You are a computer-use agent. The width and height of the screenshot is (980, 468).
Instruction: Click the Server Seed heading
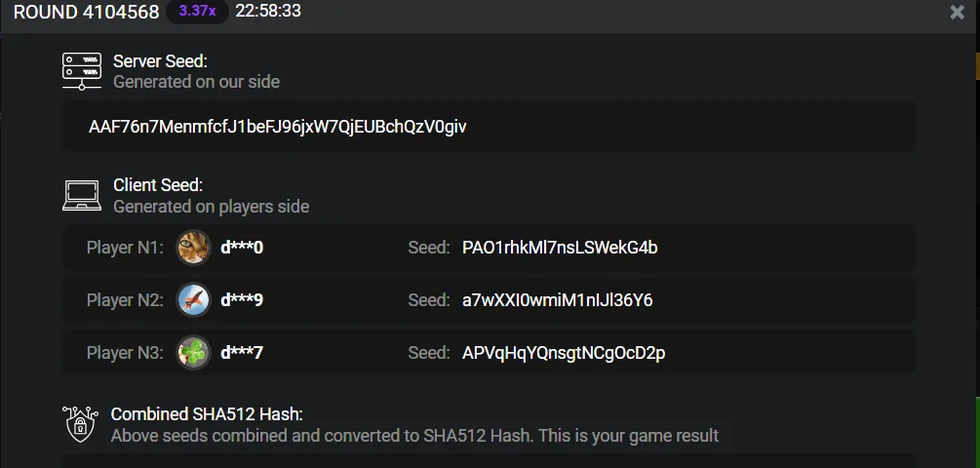(160, 61)
